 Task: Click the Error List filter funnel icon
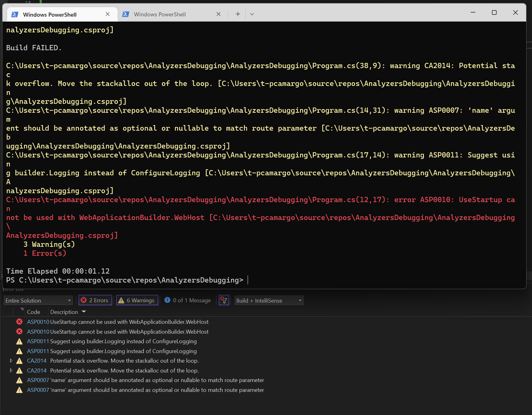pyautogui.click(x=224, y=300)
